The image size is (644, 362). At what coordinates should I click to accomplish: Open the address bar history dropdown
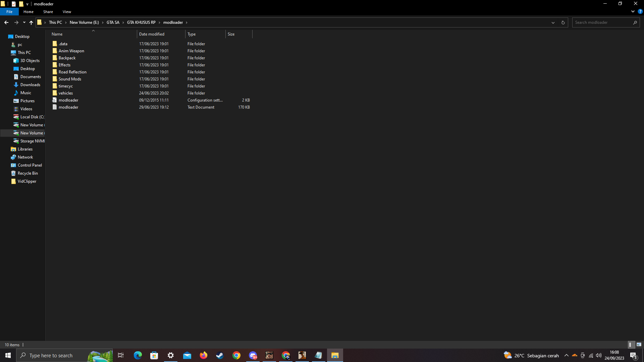point(553,22)
